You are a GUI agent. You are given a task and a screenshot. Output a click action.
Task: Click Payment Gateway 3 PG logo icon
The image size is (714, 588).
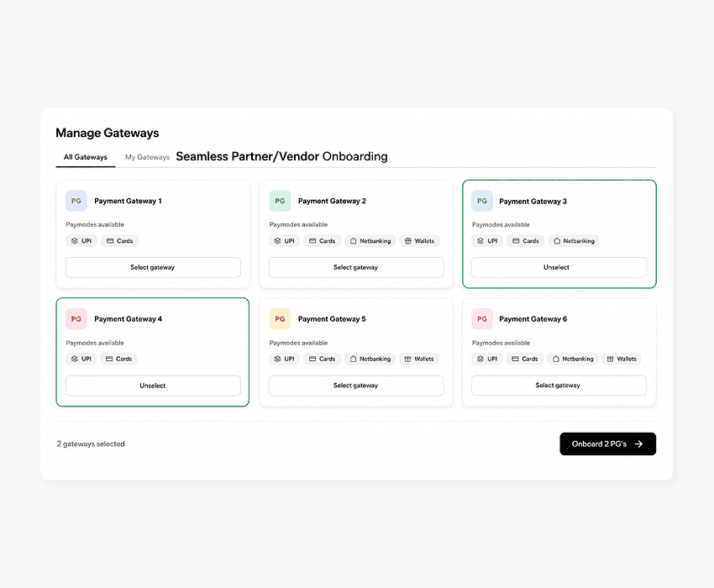(x=482, y=201)
